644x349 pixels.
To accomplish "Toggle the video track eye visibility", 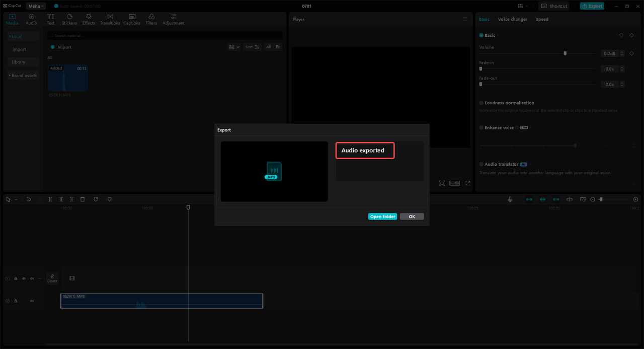I will (x=24, y=278).
